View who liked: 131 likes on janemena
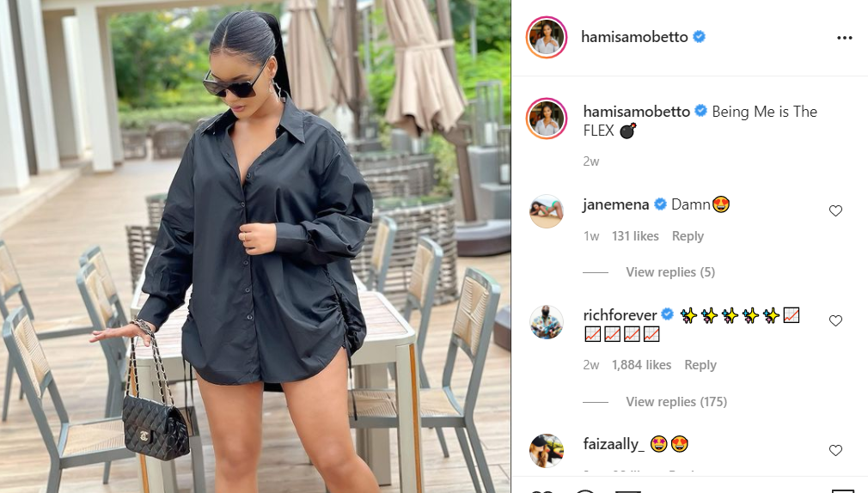The height and width of the screenshot is (493, 868). tap(635, 236)
